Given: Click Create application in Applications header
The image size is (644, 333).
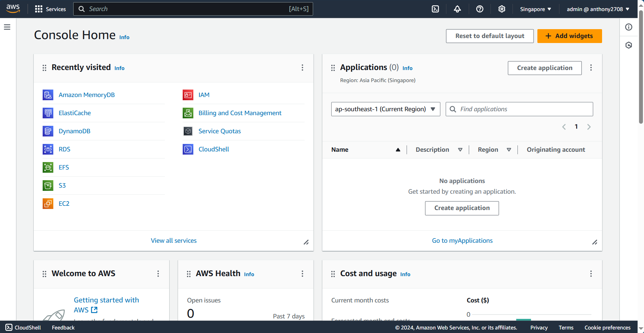Looking at the screenshot, I should click(x=544, y=68).
